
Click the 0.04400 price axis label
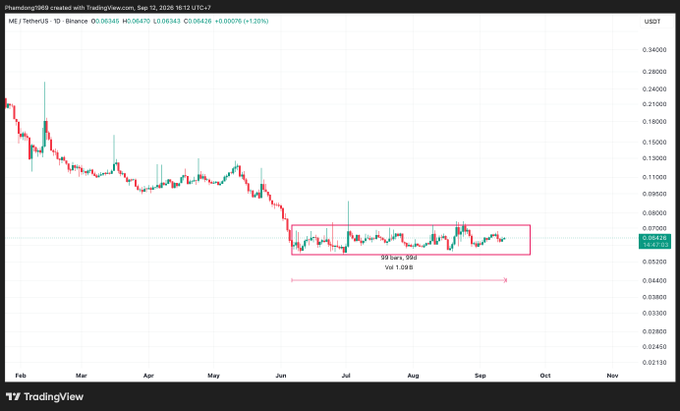point(654,281)
